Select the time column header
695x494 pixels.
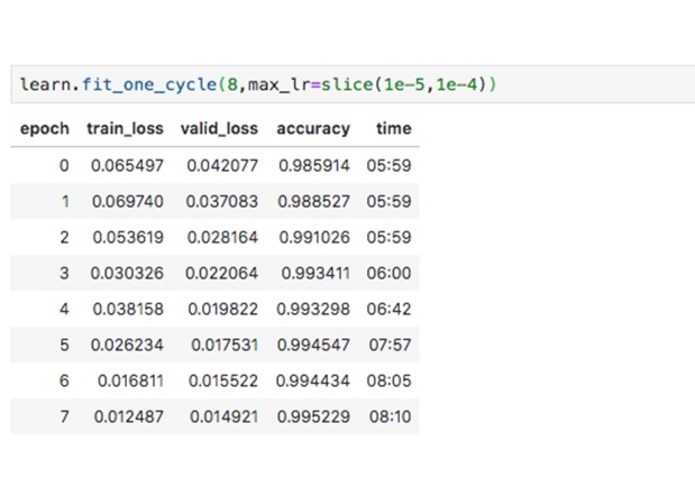(x=394, y=128)
